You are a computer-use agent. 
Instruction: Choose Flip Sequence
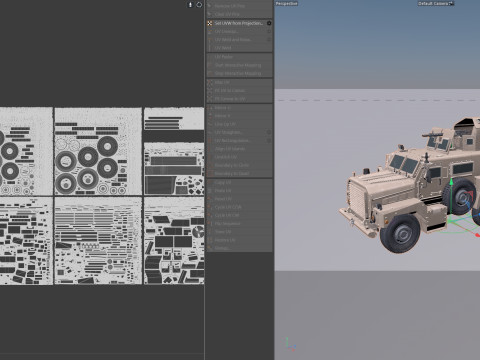click(x=240, y=223)
